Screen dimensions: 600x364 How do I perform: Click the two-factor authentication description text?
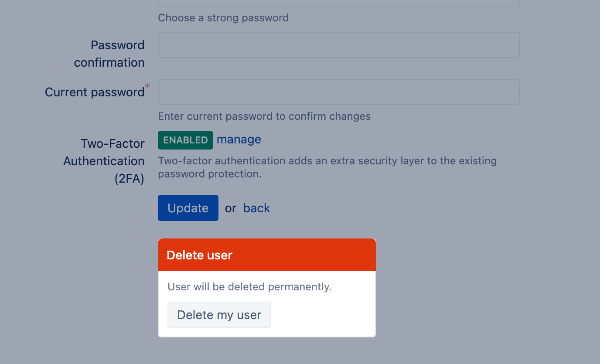coord(327,167)
